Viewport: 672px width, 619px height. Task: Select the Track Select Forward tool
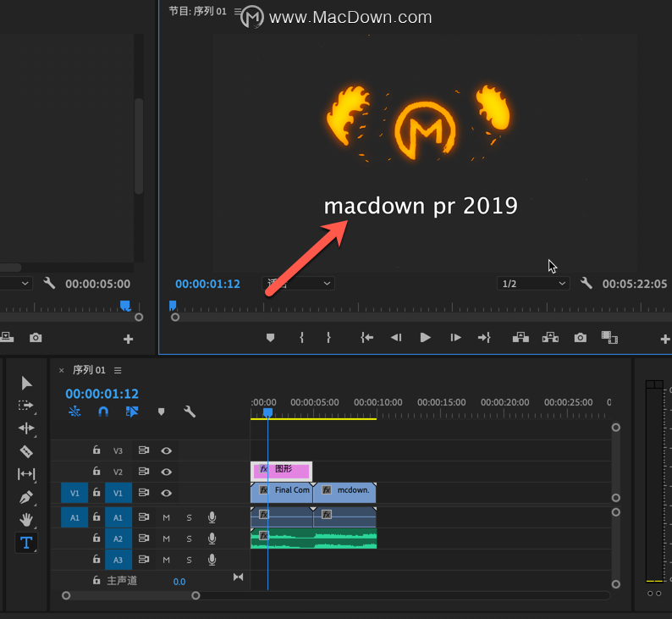click(x=25, y=406)
